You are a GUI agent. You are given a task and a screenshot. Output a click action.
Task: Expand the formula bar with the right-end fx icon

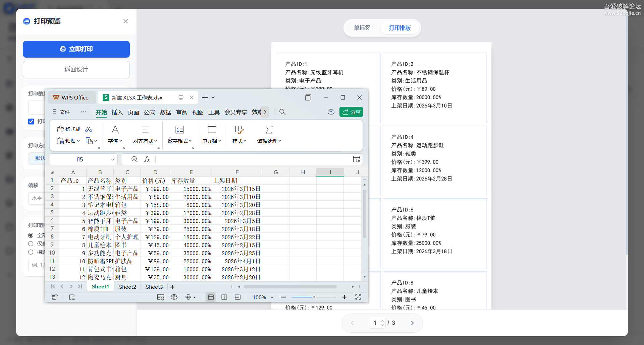tap(357, 159)
